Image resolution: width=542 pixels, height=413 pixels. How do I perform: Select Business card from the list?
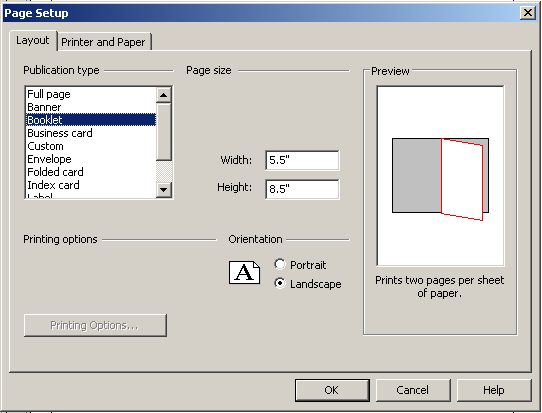91,133
